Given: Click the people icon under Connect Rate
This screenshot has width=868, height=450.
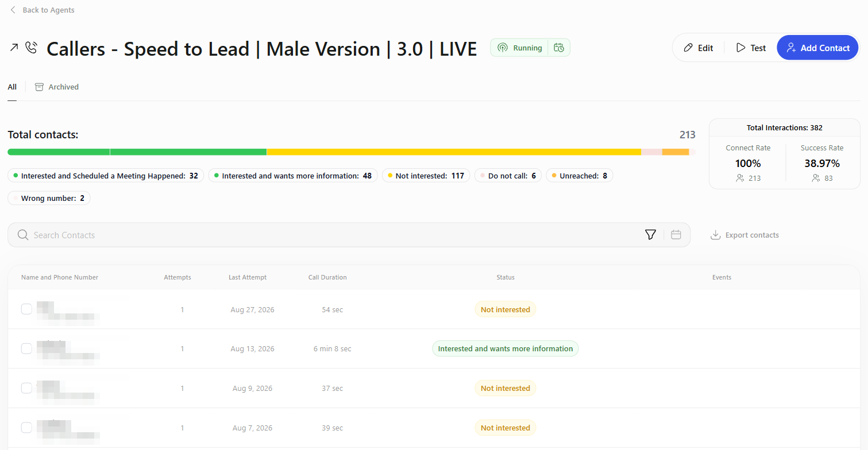Looking at the screenshot, I should pos(740,179).
